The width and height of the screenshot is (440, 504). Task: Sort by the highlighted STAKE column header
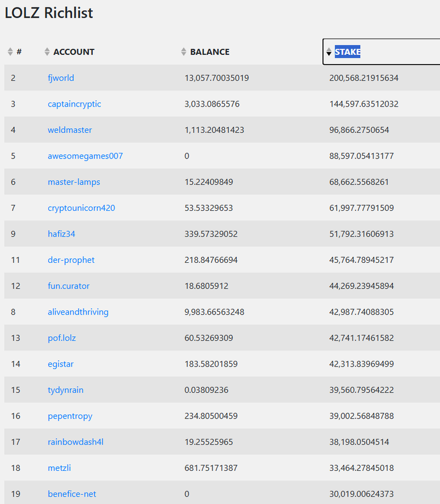click(347, 52)
